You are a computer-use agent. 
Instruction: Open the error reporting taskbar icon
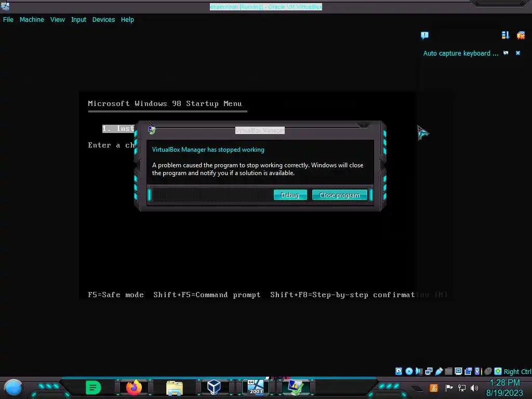coord(296,387)
